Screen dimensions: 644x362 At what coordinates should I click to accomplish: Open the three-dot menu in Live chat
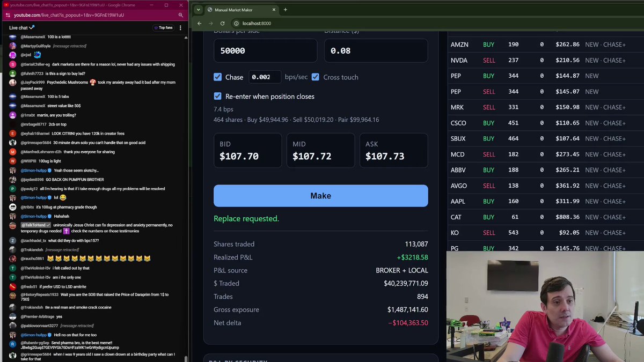(180, 27)
